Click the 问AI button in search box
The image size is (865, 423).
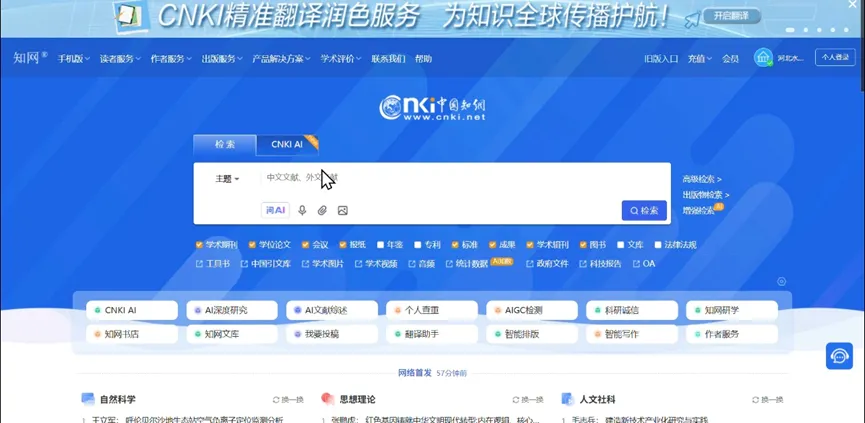[275, 210]
